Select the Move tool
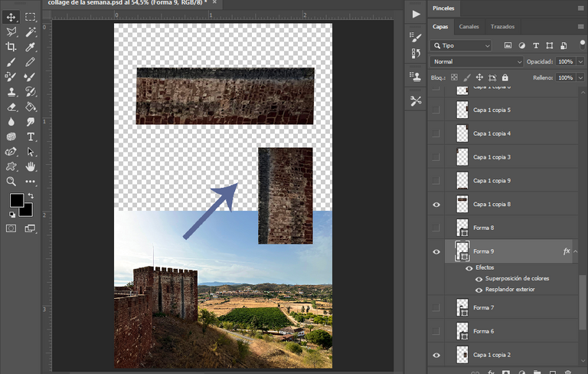 [x=11, y=17]
